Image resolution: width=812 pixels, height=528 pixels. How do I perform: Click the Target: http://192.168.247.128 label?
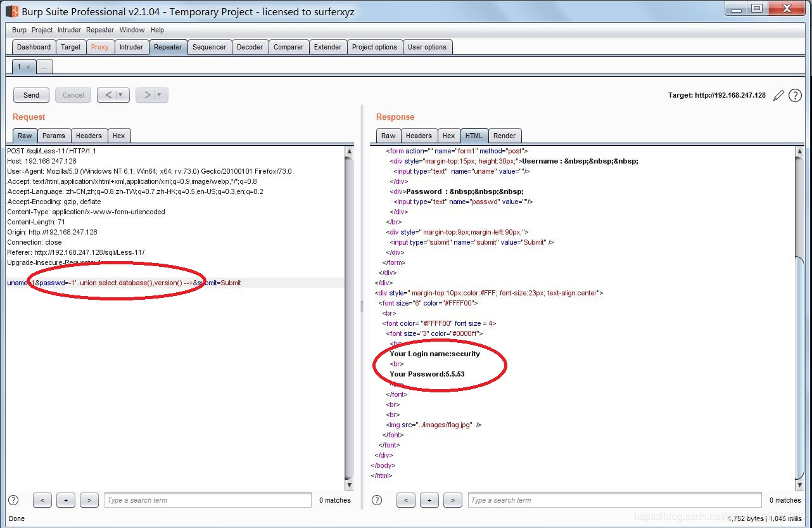point(716,95)
